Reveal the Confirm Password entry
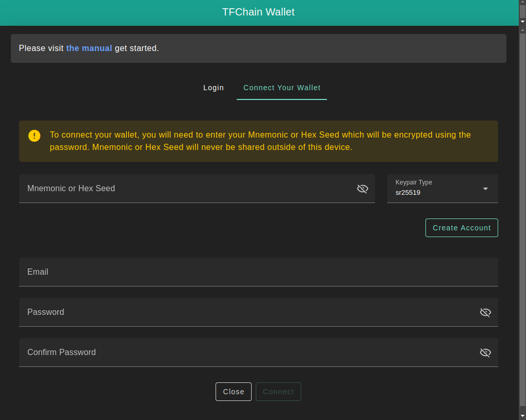 (485, 352)
